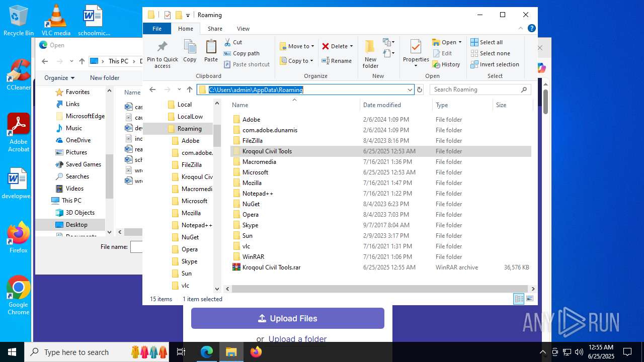Screen dimensions: 644x362
Task: Click Invert selection in ribbon
Action: (x=495, y=64)
